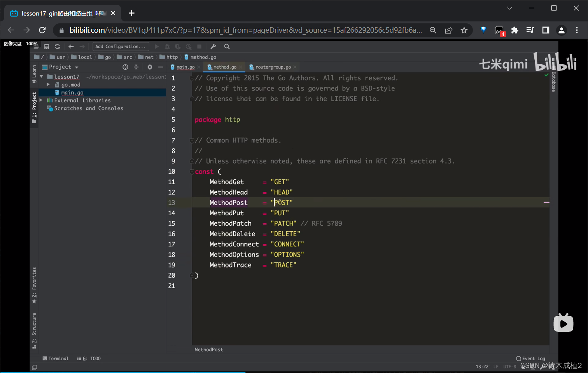Click the bilibili floating play button
This screenshot has height=373, width=588.
[x=563, y=323]
